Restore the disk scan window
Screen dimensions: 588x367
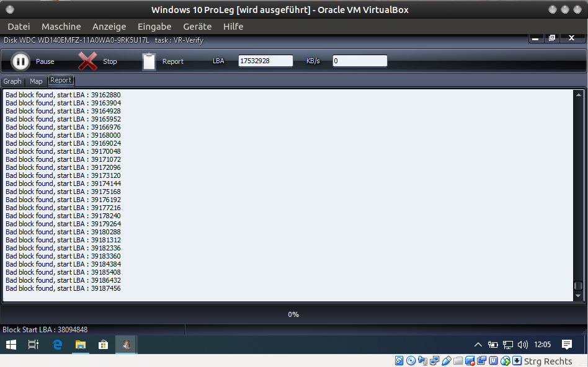[x=552, y=38]
